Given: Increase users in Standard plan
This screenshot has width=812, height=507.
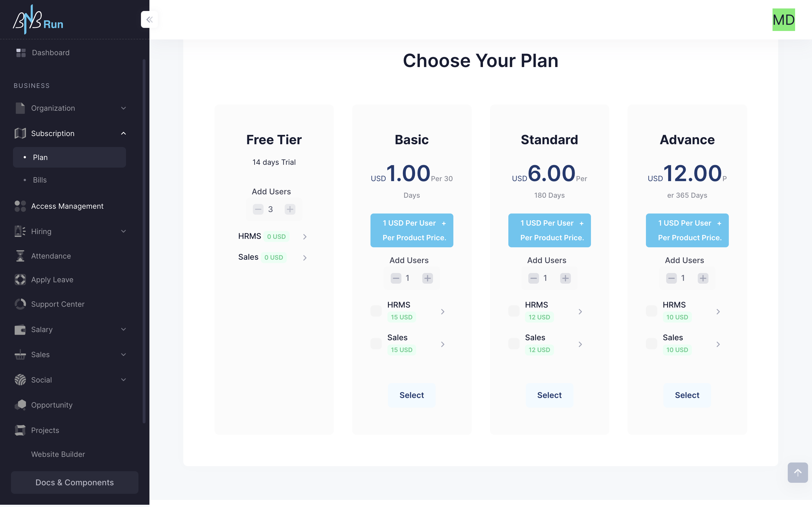Looking at the screenshot, I should 565,278.
